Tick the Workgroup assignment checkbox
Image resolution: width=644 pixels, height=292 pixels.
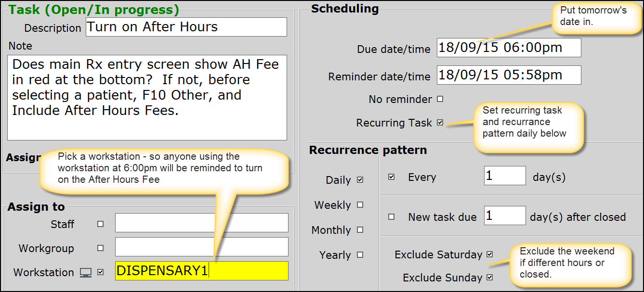101,248
